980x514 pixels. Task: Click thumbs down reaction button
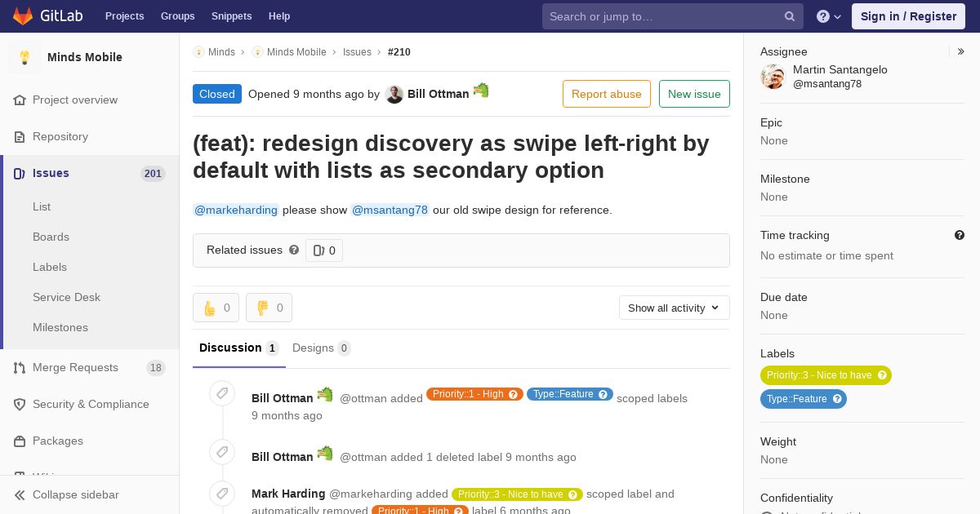pyautogui.click(x=269, y=308)
